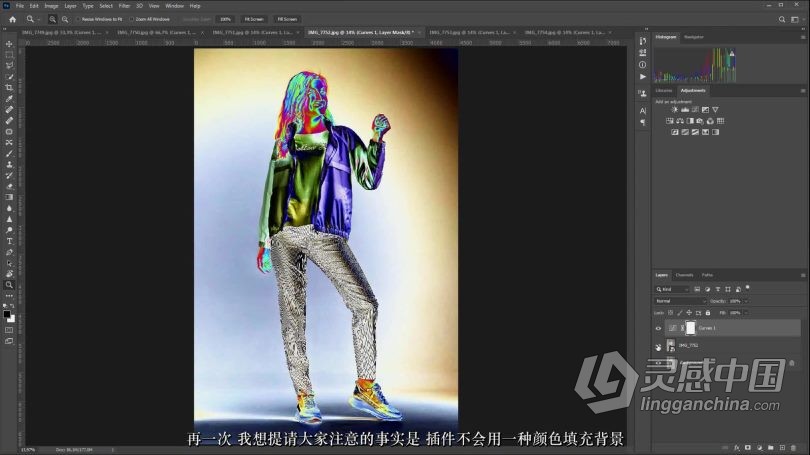Open the Filter menu

(x=124, y=6)
